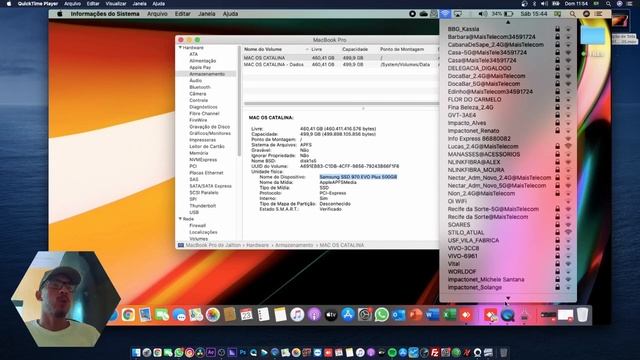Viewport: 640px width, 360px height.
Task: Click Armazenamento in bottom path bar
Action: pyautogui.click(x=294, y=245)
